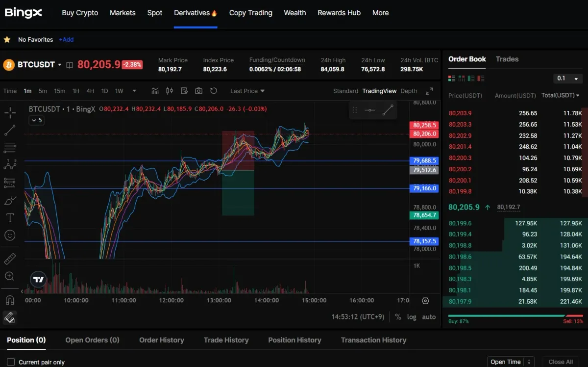This screenshot has width=588, height=367.
Task: Show combined buy and sell order book view
Action: (452, 79)
